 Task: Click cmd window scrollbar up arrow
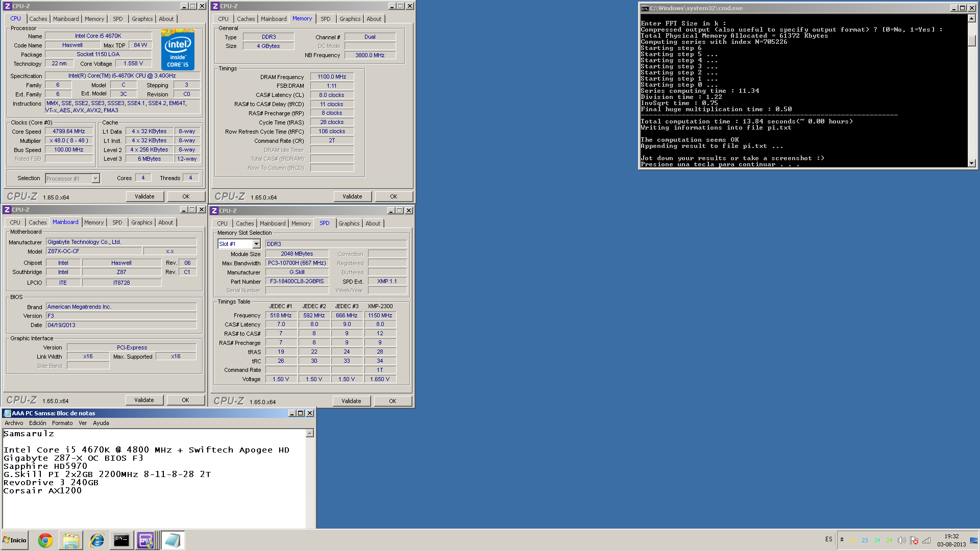pyautogui.click(x=971, y=18)
